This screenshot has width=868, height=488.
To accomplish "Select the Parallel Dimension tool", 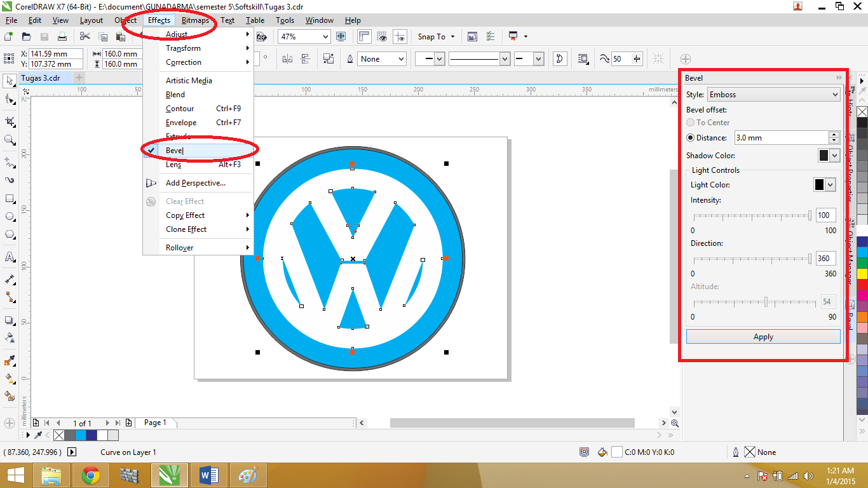I will point(10,280).
